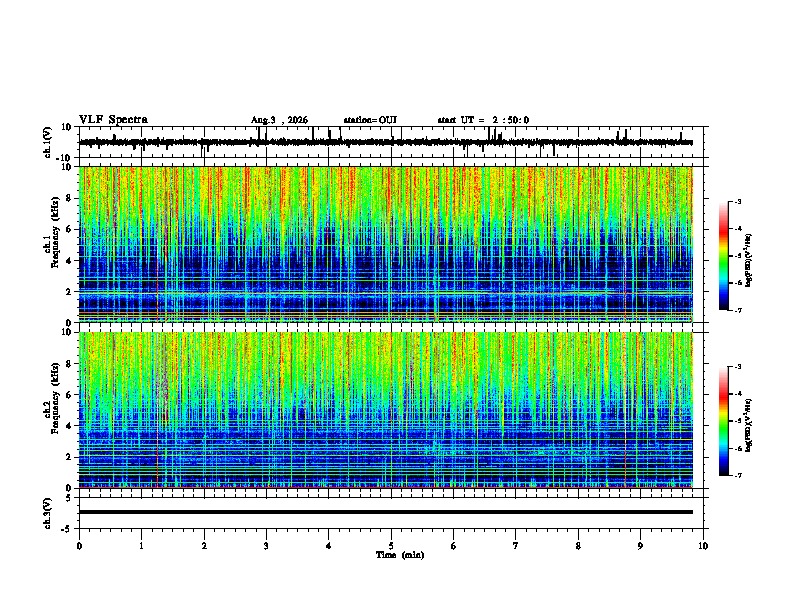Click the "8" kHz tick on ch.2 frequency axis
Viewport: 792px width, 612px height.
coord(69,364)
